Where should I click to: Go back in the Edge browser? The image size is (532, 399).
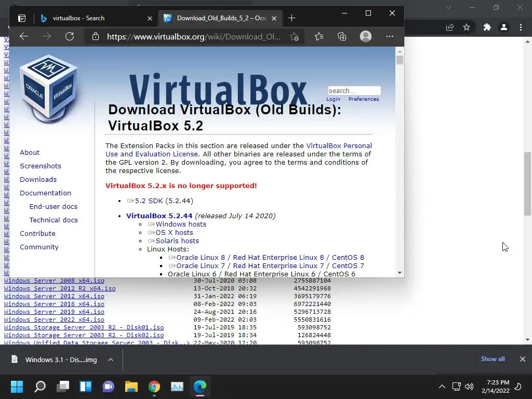(x=24, y=36)
